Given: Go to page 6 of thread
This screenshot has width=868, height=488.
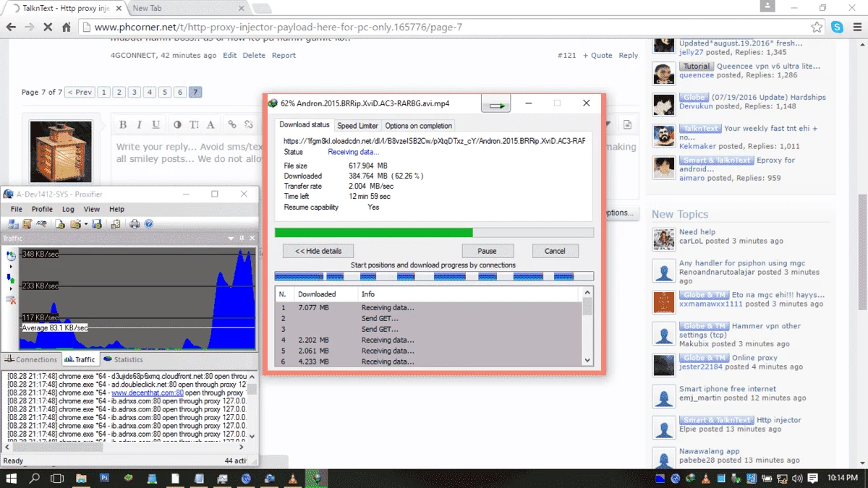Looking at the screenshot, I should coord(180,92).
